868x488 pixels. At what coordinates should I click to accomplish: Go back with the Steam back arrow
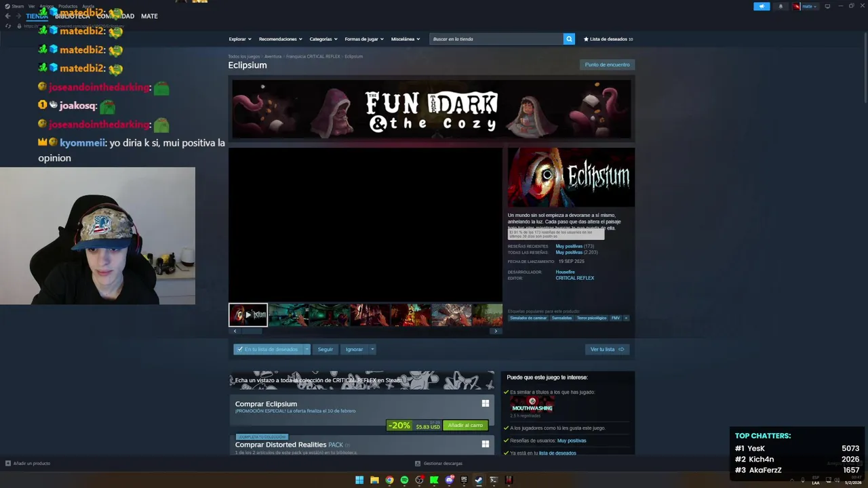tap(7, 16)
